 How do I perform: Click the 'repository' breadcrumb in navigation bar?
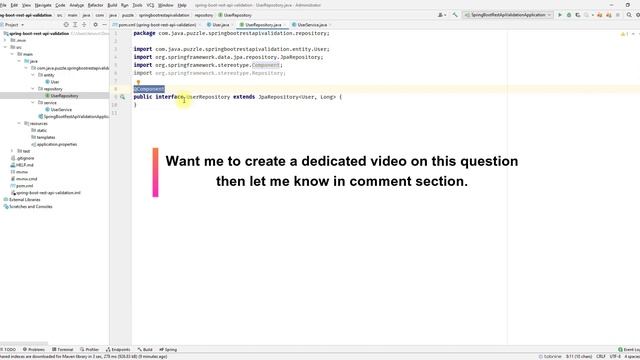(x=204, y=15)
